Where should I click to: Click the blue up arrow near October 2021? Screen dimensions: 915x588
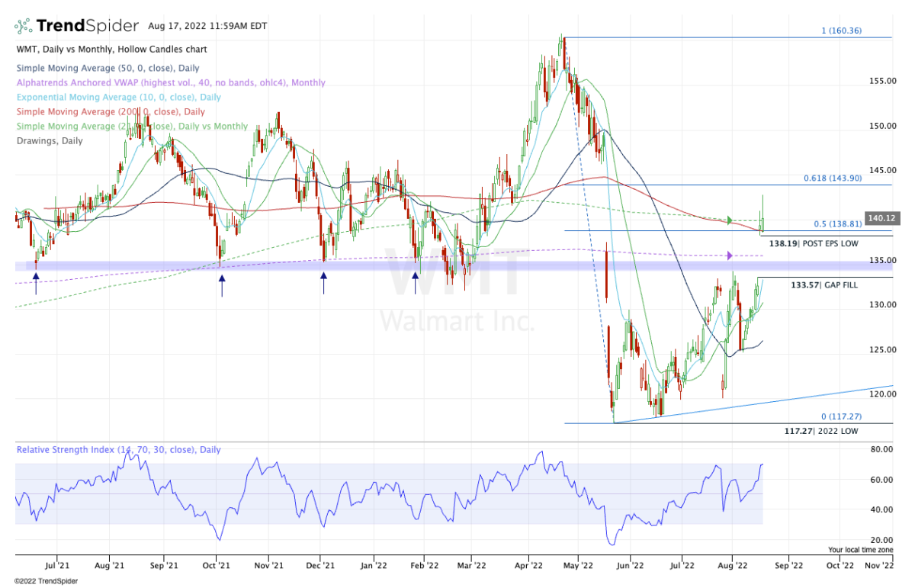click(x=222, y=284)
